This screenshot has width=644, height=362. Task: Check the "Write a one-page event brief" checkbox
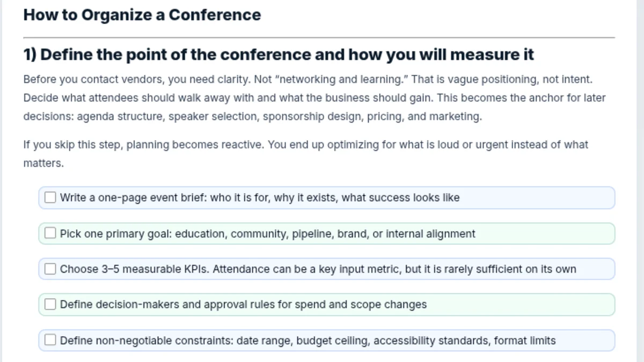click(x=50, y=197)
